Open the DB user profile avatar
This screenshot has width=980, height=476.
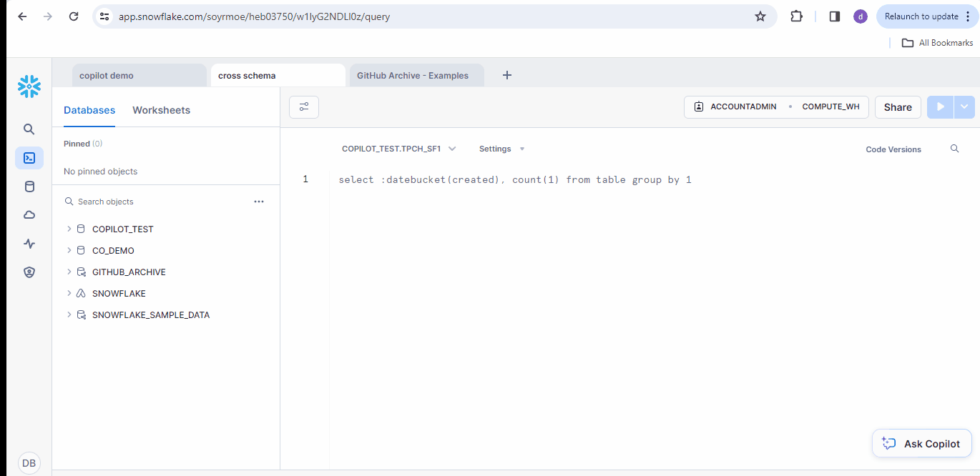[x=29, y=462]
